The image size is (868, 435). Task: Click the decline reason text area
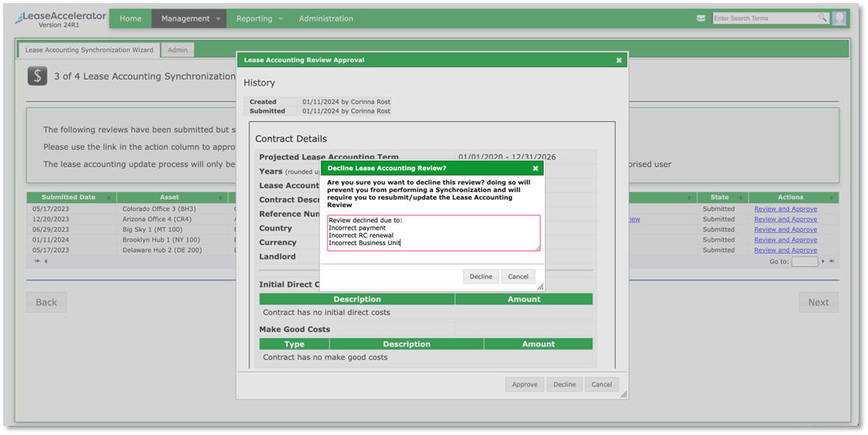pyautogui.click(x=434, y=233)
